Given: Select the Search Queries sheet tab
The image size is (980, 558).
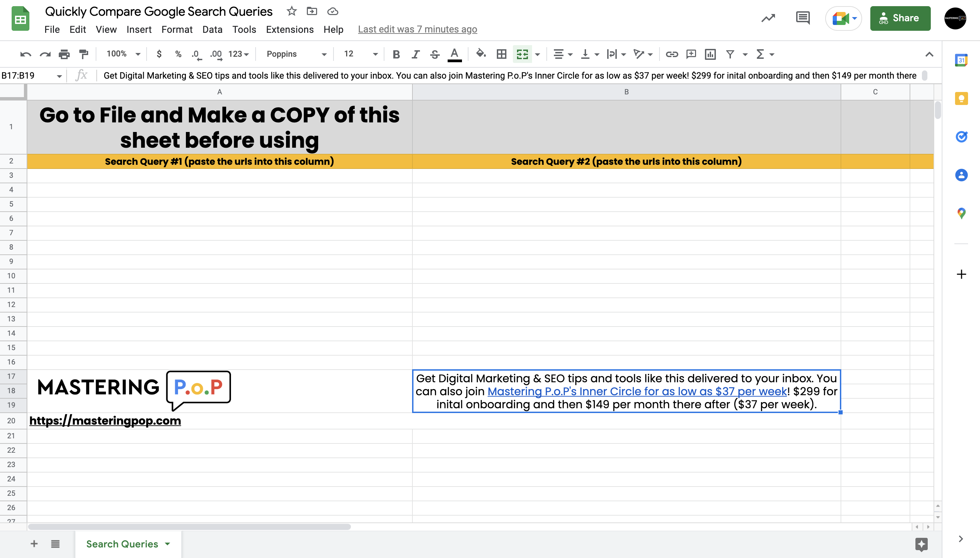Looking at the screenshot, I should click(122, 543).
